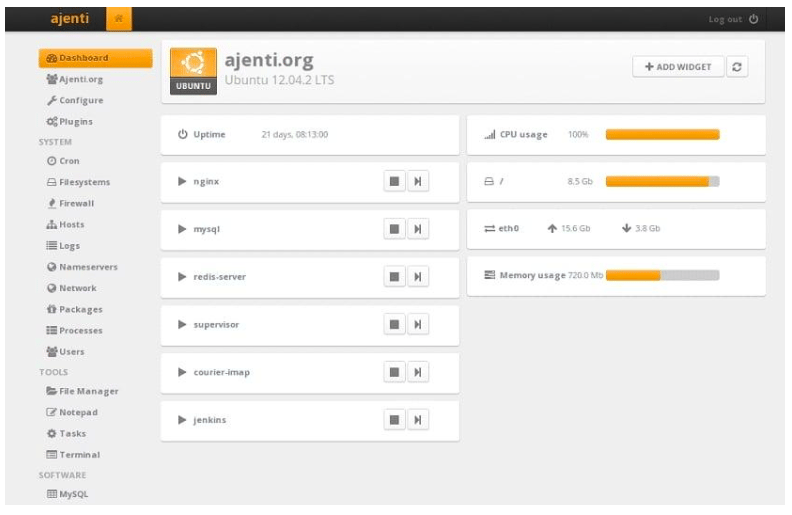Restart the courier-imap service
The width and height of the screenshot is (792, 515).
tap(418, 372)
